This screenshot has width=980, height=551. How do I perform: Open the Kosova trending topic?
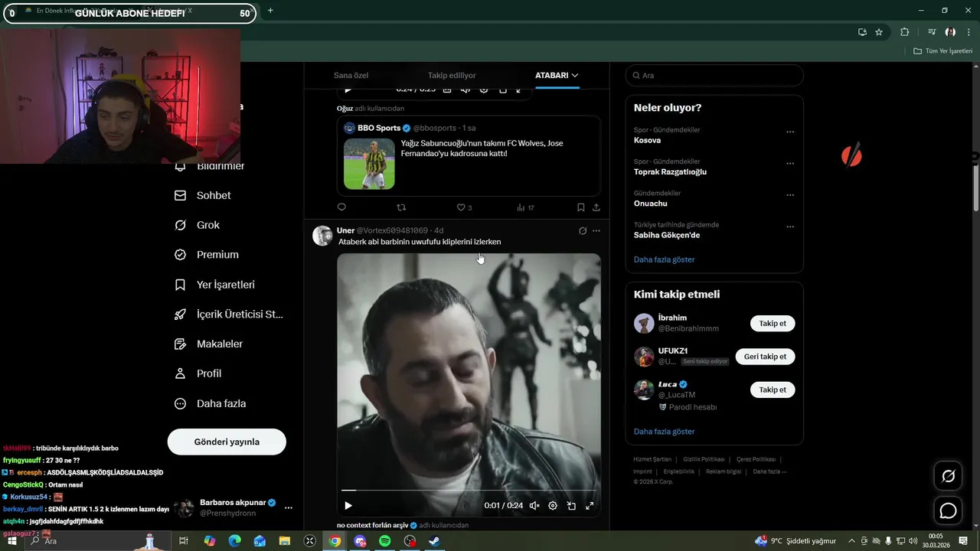tap(648, 141)
